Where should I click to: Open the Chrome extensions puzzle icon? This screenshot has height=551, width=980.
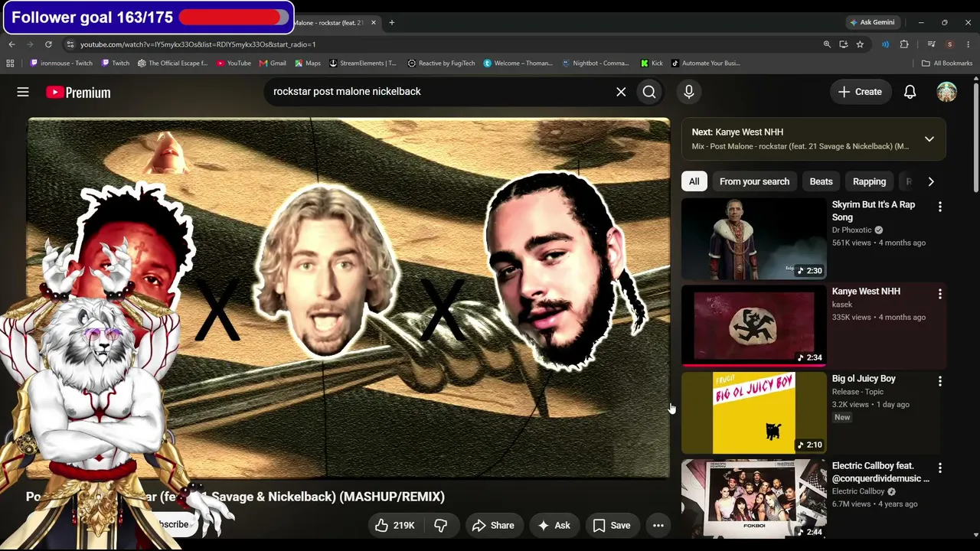point(904,44)
